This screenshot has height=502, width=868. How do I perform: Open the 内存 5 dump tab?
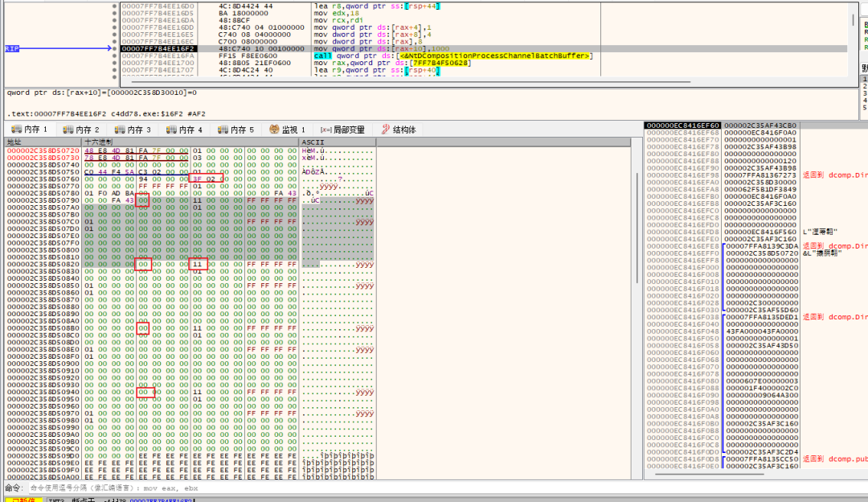(x=235, y=130)
